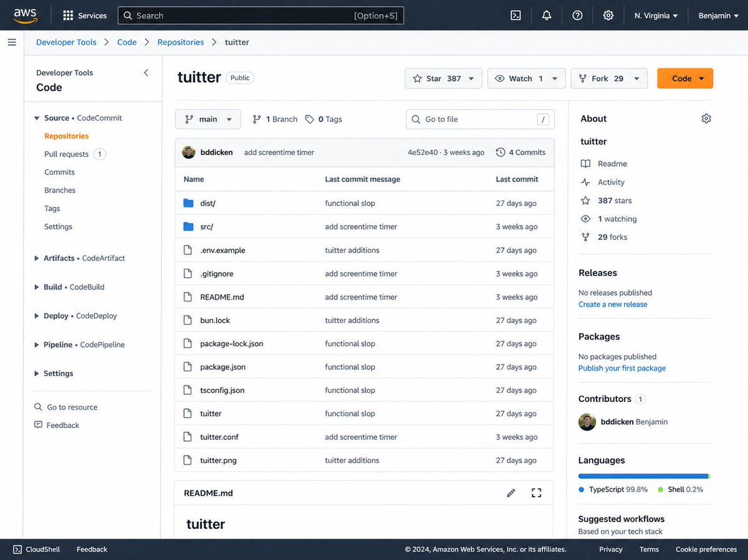
Task: Open the Star dropdown arrow
Action: coord(471,78)
